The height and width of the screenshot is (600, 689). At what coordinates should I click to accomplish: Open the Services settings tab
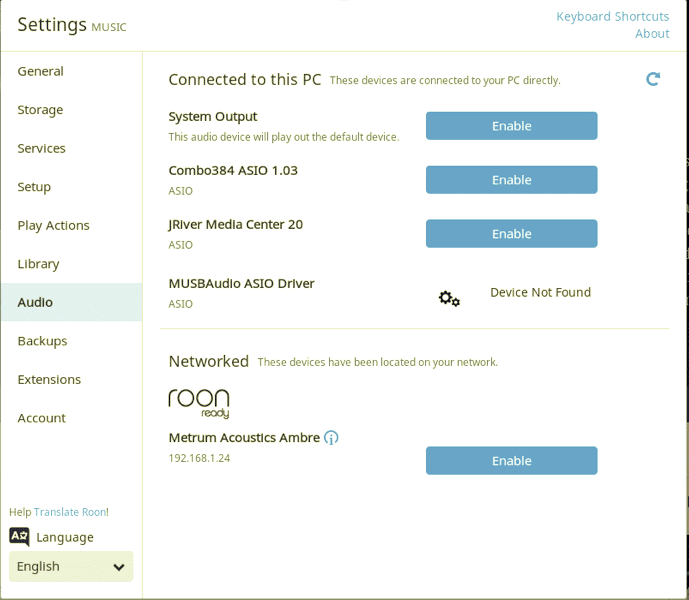(x=72, y=149)
